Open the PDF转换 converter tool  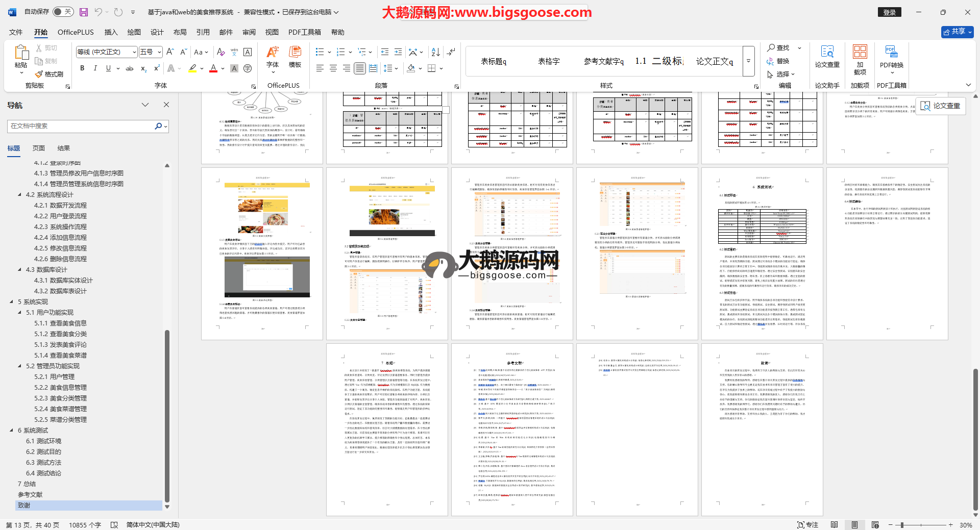(x=891, y=58)
